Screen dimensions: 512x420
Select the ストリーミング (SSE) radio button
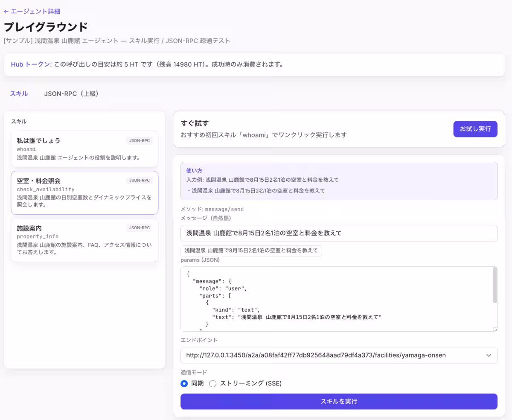212,383
